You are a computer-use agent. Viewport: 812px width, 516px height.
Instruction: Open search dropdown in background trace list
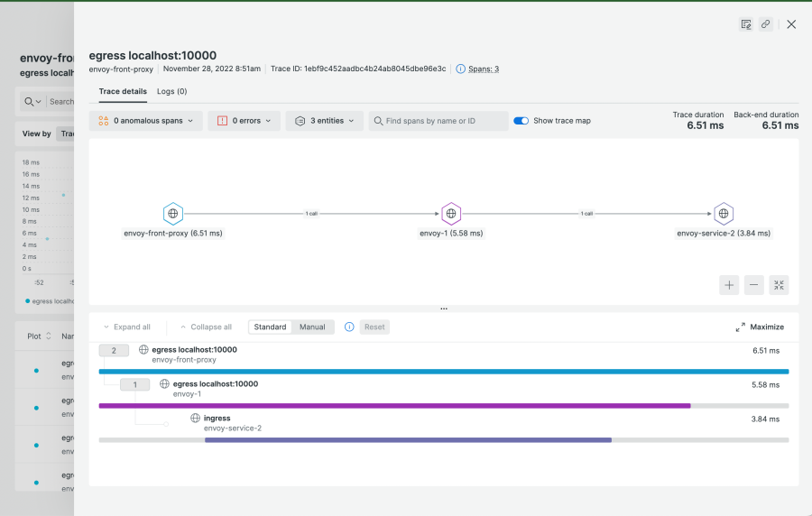[32, 101]
